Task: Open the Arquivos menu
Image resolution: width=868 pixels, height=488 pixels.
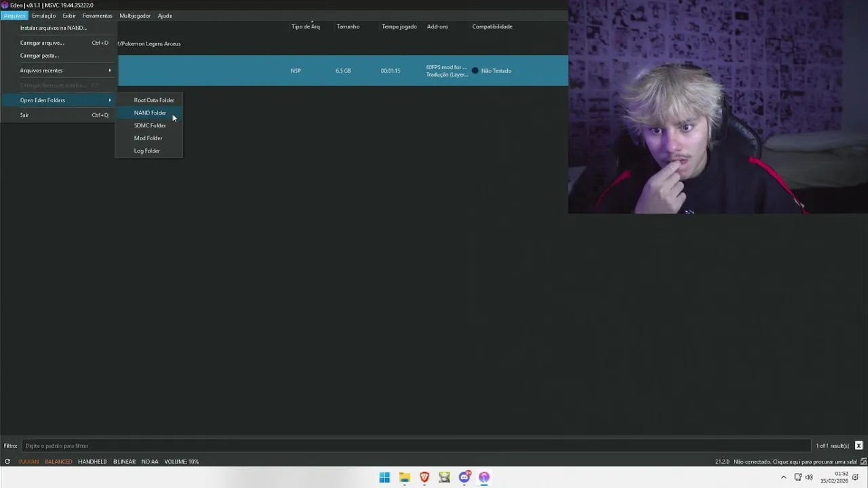Action: click(14, 16)
